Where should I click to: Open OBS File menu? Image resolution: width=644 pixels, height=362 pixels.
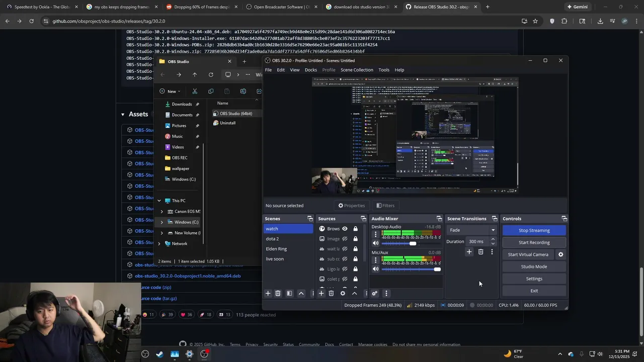coord(269,70)
